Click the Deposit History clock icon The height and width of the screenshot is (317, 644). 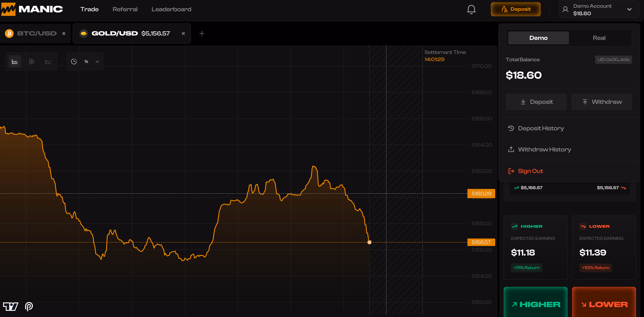tap(511, 128)
